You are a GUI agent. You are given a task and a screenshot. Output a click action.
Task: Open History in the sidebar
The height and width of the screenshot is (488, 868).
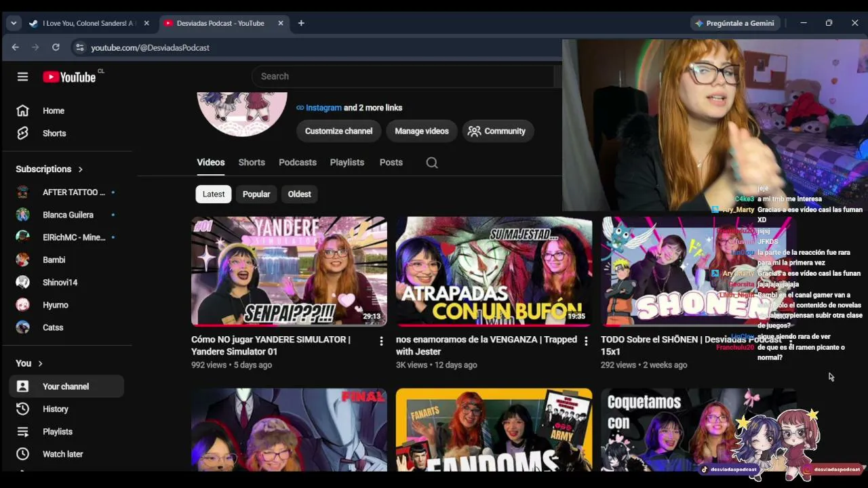[x=66, y=409]
